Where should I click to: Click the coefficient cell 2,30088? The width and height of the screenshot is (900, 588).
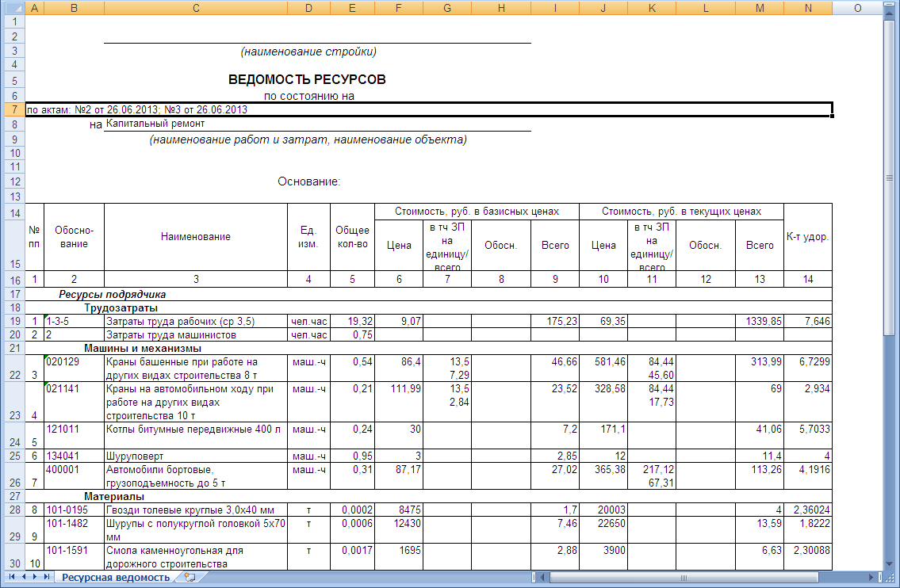807,557
